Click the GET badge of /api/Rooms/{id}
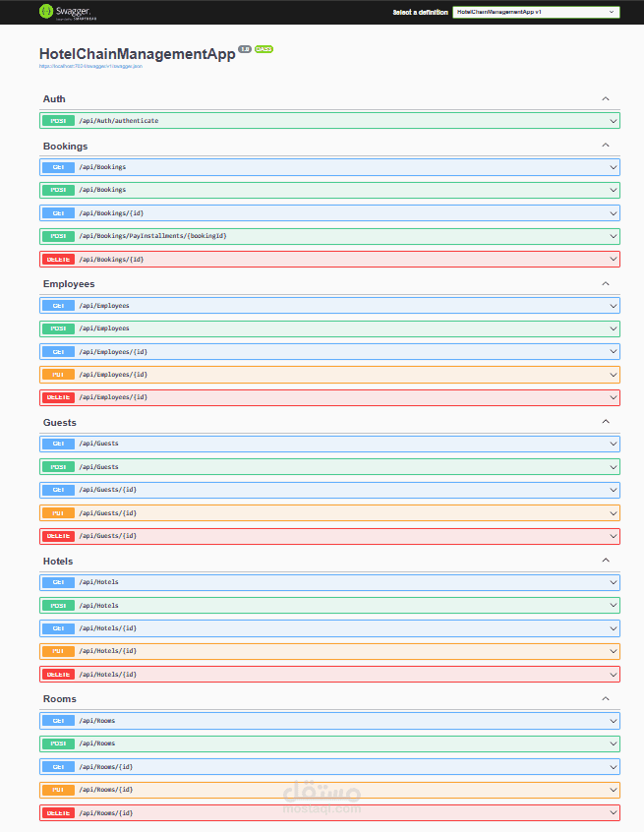The width and height of the screenshot is (644, 832). tap(58, 767)
